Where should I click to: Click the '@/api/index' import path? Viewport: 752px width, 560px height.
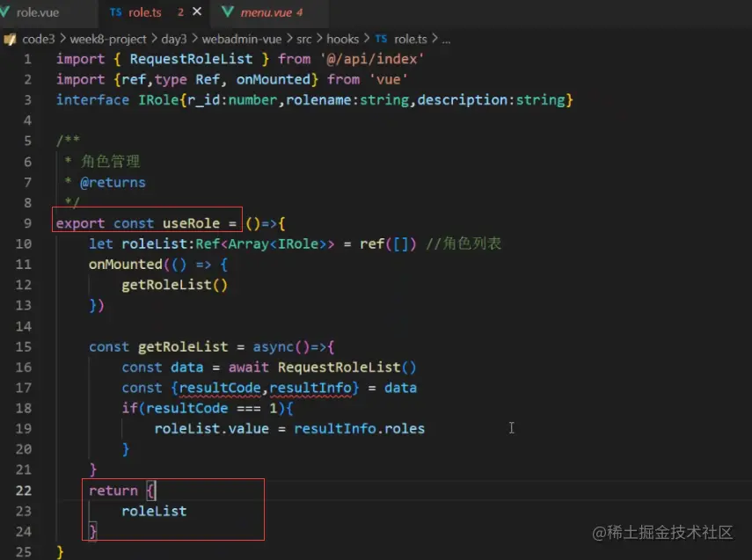click(x=372, y=59)
